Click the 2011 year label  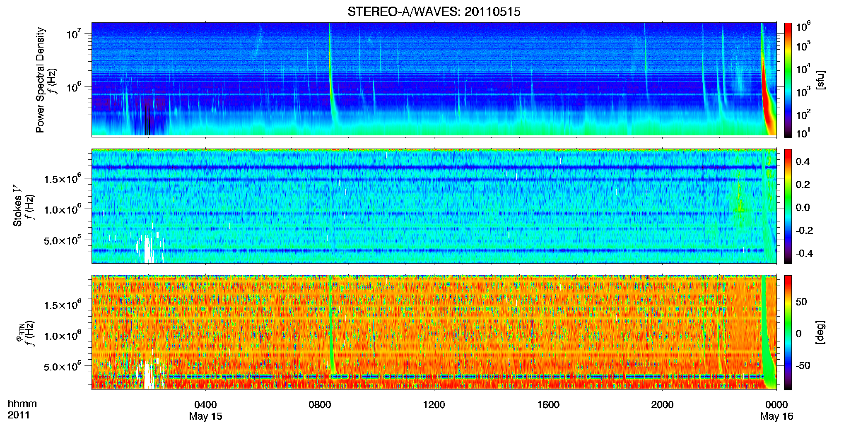tap(19, 415)
